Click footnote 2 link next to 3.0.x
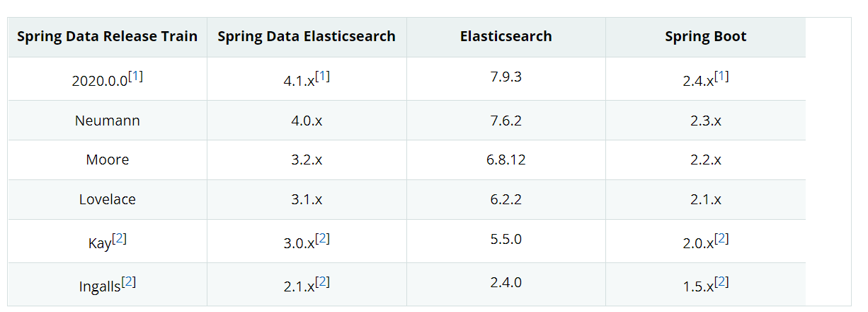This screenshot has height=312, width=868. pyautogui.click(x=323, y=239)
